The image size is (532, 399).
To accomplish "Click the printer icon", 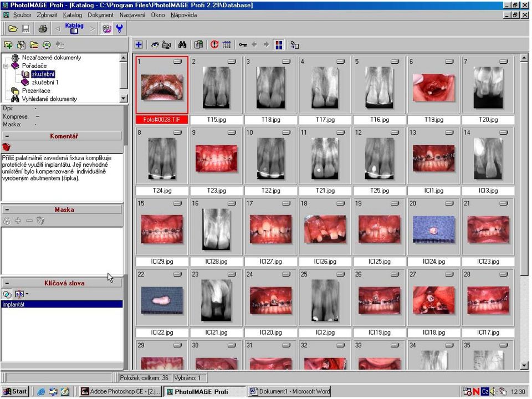I will 43,29.
